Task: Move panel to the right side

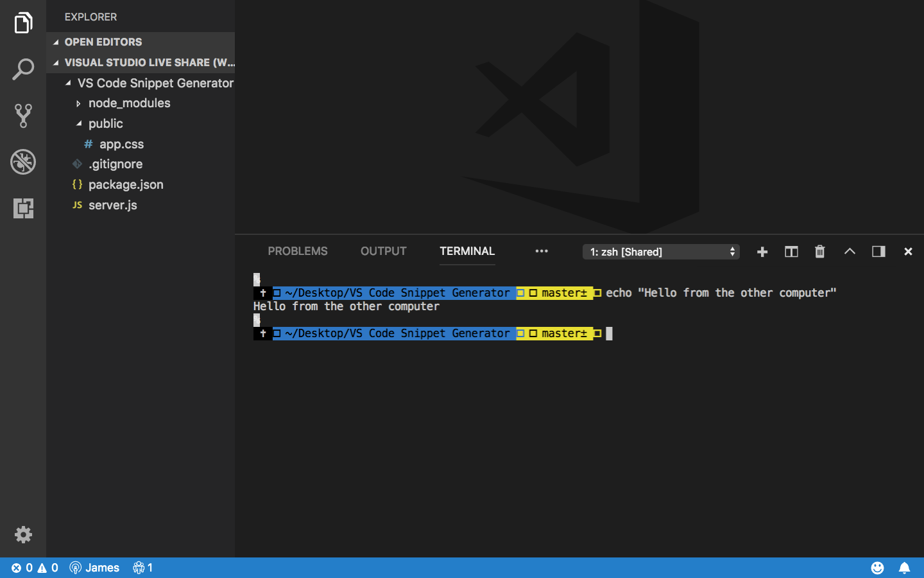Action: tap(878, 251)
